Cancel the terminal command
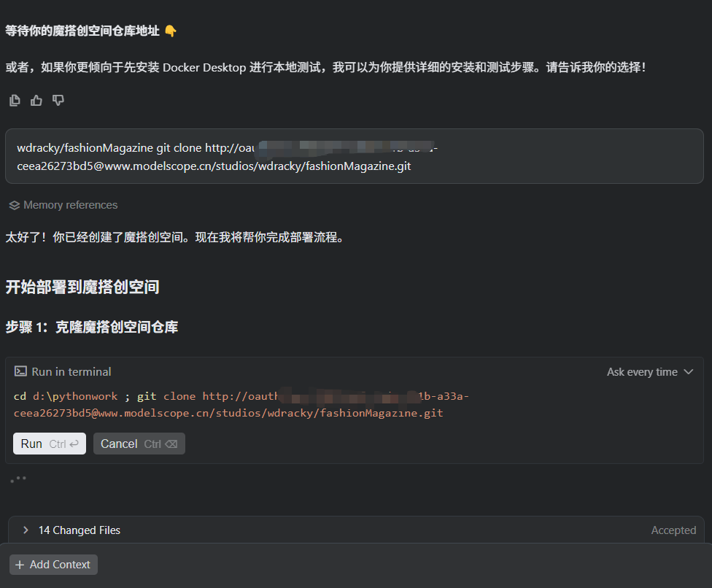This screenshot has height=588, width=712. [x=139, y=444]
